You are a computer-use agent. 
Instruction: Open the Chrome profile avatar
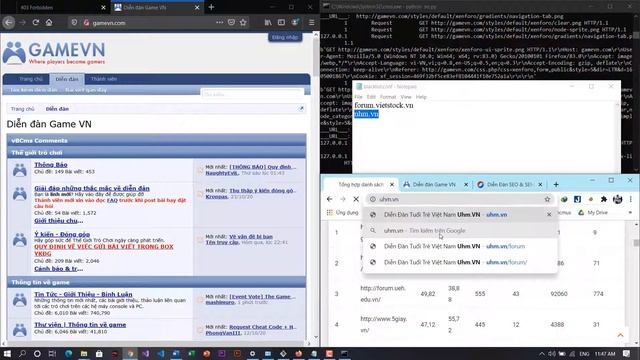618,199
